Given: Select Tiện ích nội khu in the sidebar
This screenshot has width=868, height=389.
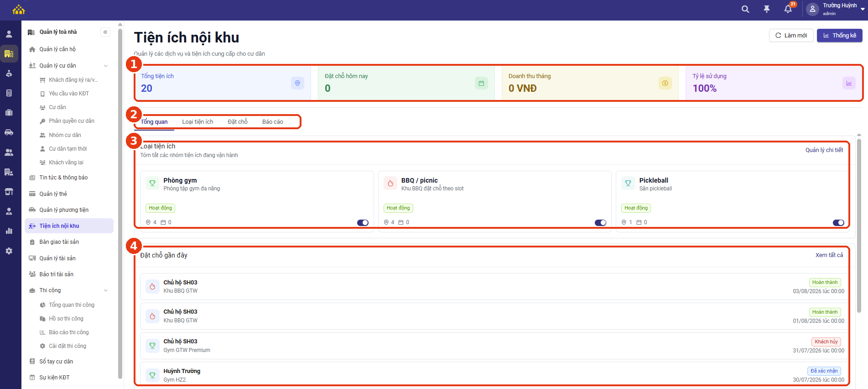Looking at the screenshot, I should coord(69,226).
